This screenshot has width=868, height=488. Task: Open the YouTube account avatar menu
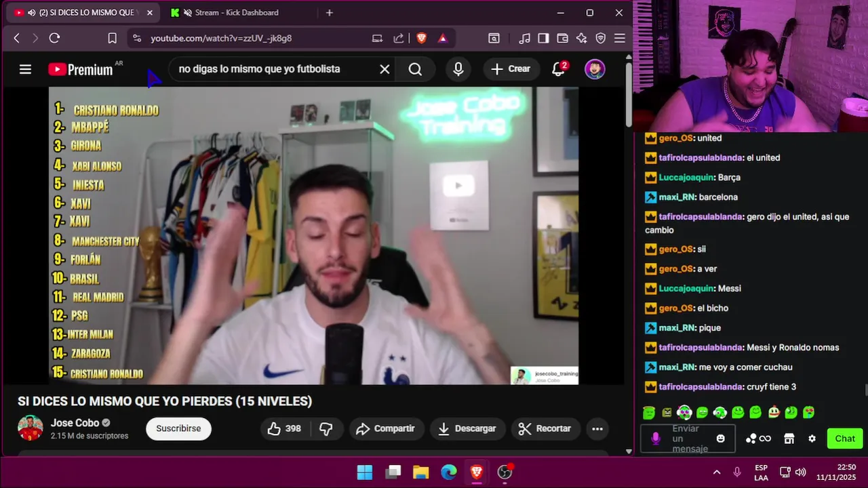pyautogui.click(x=595, y=69)
